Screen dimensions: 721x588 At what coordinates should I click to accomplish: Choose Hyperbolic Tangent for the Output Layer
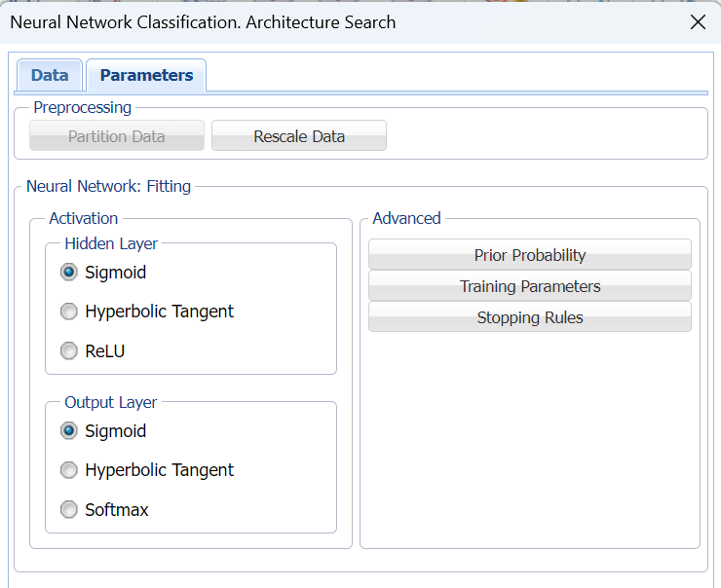click(69, 470)
